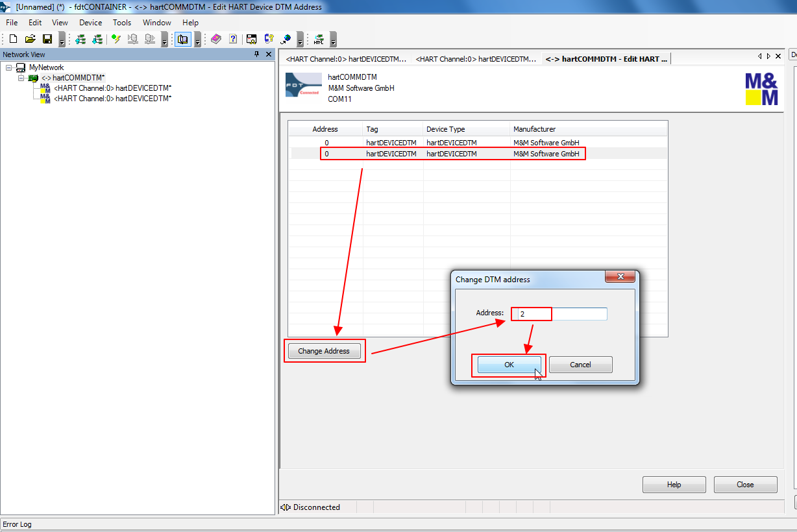Screen dimensions: 797x532
Task: Click the Disconnected status indicator
Action: [x=310, y=507]
